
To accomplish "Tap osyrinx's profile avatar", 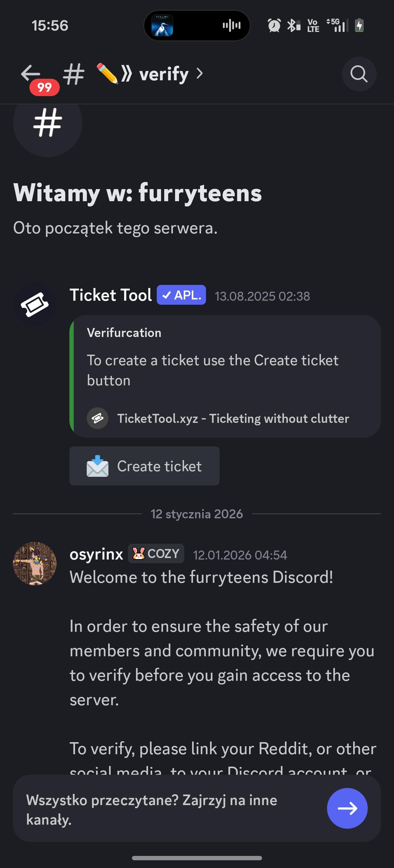I will click(x=35, y=563).
